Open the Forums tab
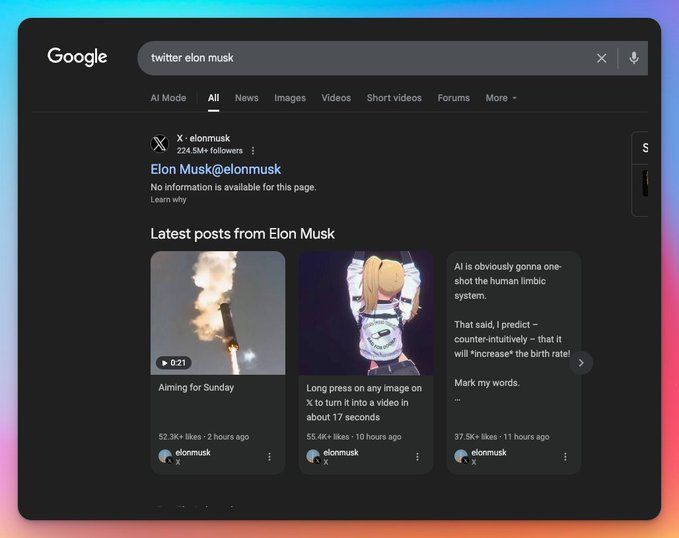 coord(453,98)
